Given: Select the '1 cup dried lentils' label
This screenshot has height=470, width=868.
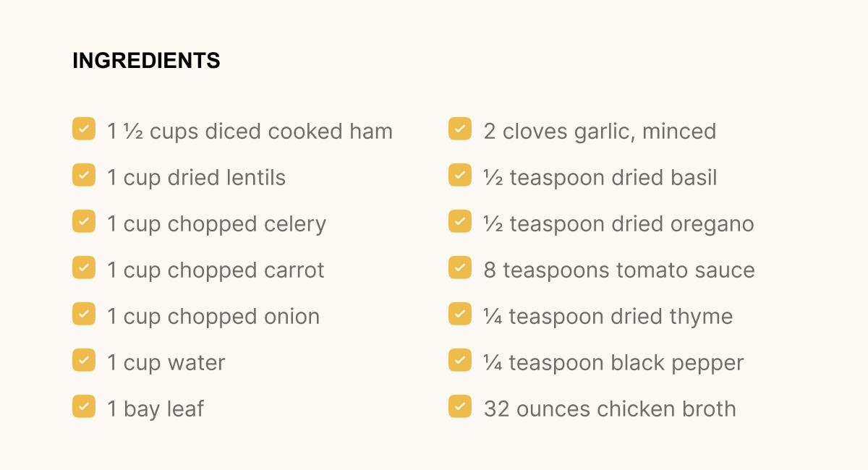Looking at the screenshot, I should point(197,178).
